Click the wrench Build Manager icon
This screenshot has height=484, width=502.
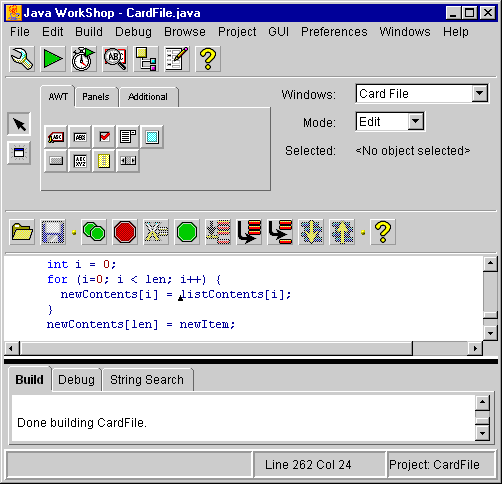tap(22, 59)
